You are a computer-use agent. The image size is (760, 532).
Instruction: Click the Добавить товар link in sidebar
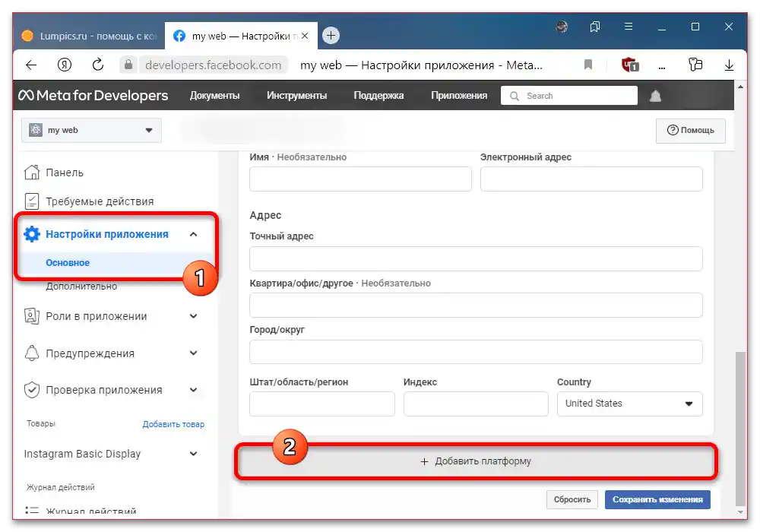tap(173, 424)
